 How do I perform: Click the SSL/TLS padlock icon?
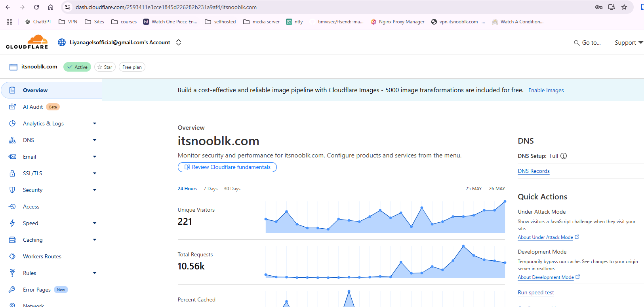click(12, 173)
